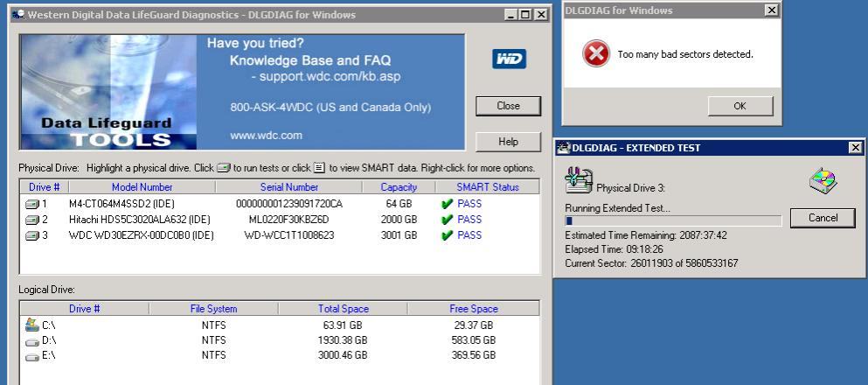This screenshot has height=385, width=868.
Task: Click the WD logo icon
Action: click(x=509, y=59)
